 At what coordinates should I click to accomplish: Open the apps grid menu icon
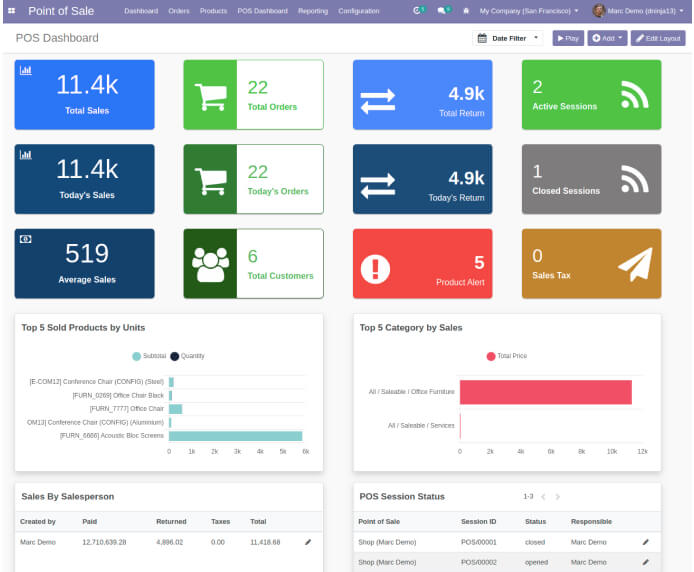pyautogui.click(x=12, y=11)
